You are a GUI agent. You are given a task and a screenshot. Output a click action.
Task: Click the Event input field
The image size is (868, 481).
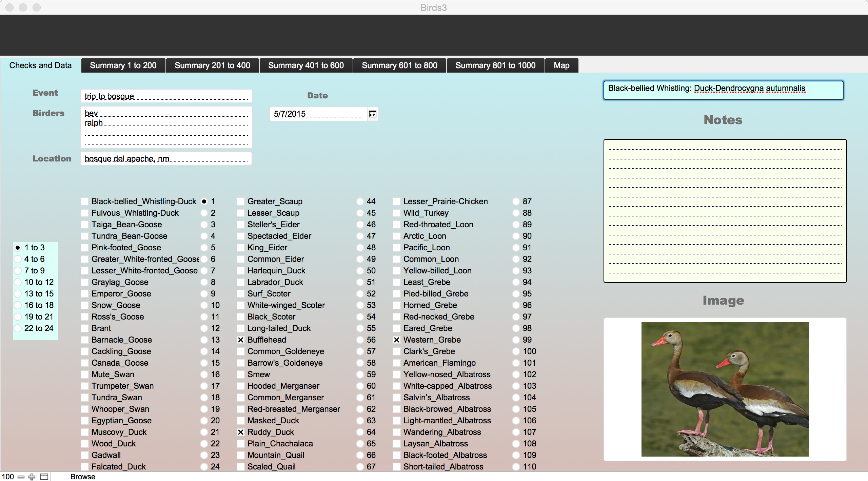click(x=166, y=96)
